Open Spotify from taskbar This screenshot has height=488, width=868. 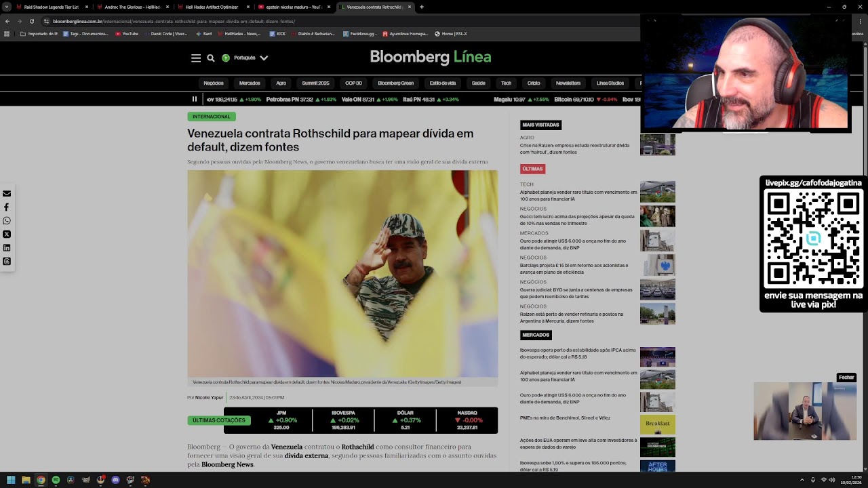(x=56, y=480)
